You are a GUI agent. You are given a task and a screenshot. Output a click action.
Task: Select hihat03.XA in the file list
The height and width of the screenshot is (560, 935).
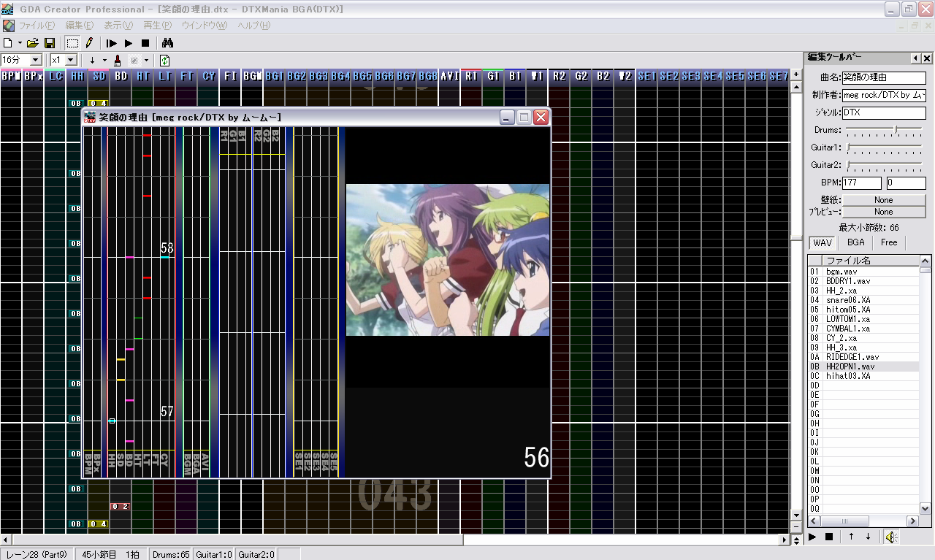[x=863, y=376]
